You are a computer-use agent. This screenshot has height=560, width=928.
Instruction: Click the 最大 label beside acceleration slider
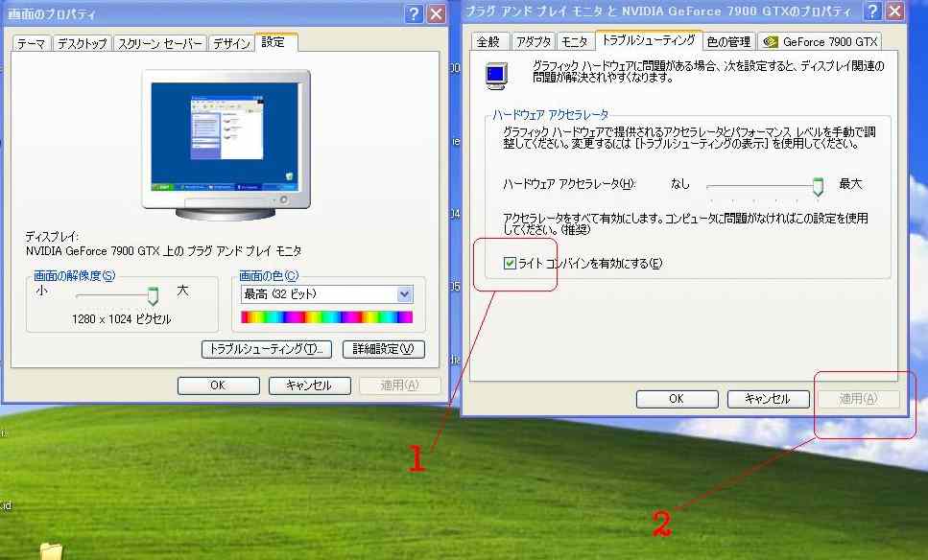click(850, 184)
